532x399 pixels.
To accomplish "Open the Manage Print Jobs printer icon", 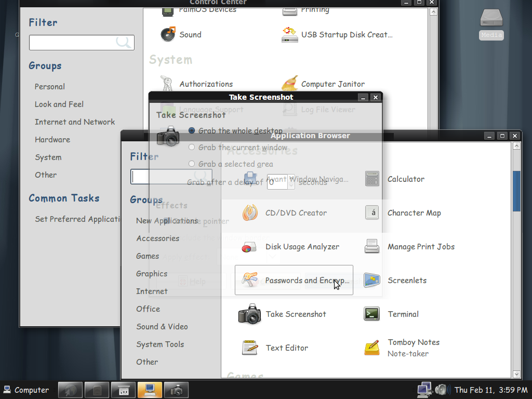I will 372,246.
